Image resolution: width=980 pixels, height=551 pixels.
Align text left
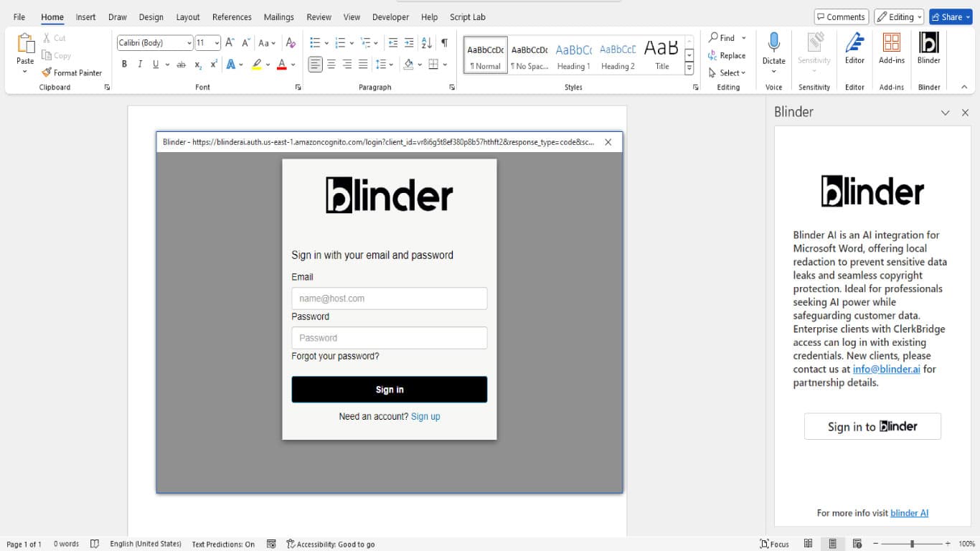[316, 65]
